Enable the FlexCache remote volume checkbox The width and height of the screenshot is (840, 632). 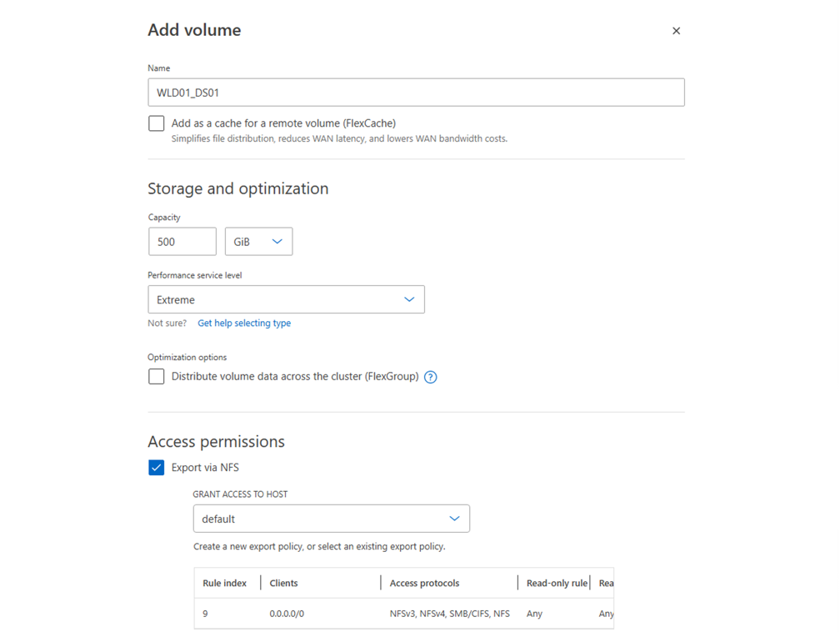[x=157, y=123]
